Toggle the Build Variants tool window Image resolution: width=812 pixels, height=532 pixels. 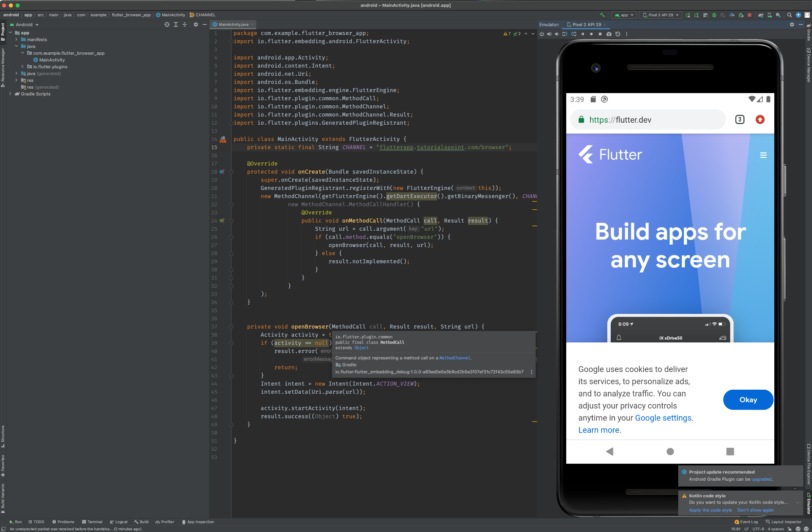(3, 498)
